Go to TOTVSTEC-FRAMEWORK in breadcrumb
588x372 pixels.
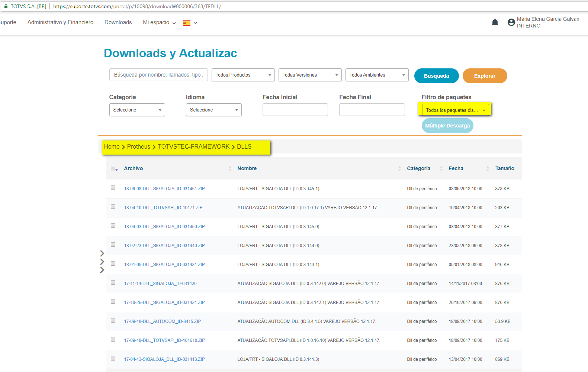(x=194, y=146)
